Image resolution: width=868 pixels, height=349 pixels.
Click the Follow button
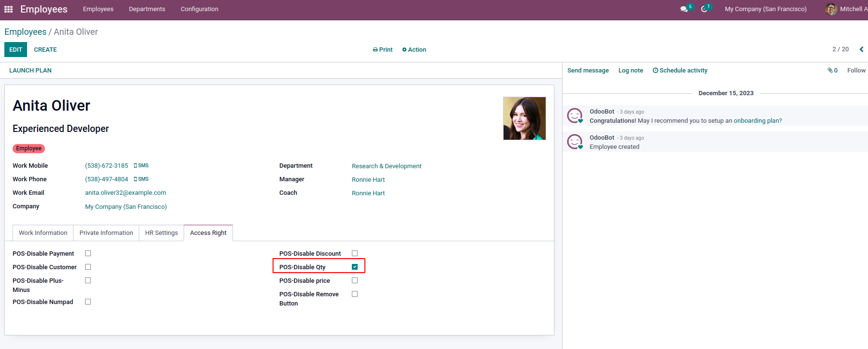856,71
